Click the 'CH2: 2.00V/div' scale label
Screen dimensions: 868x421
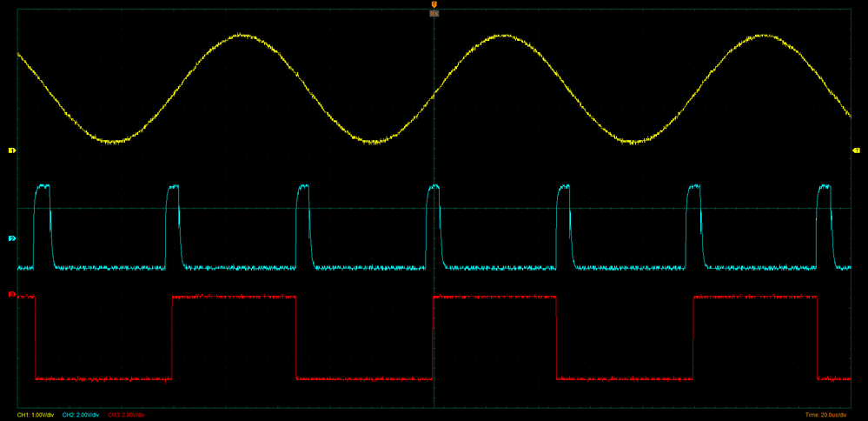81,415
